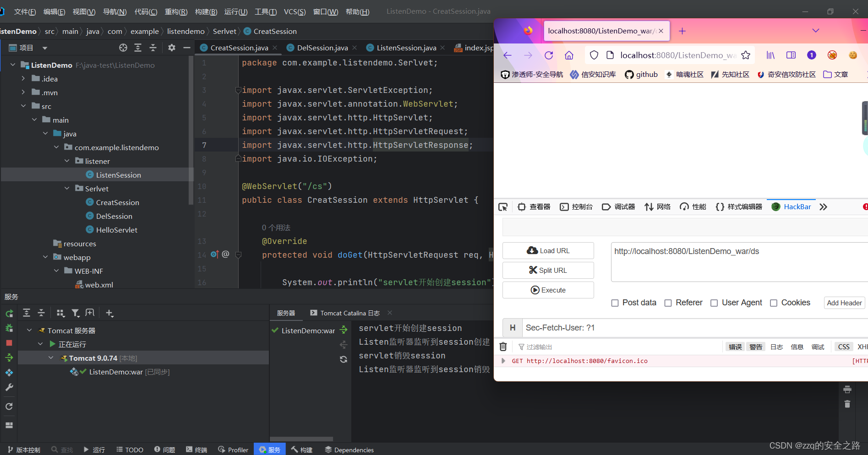868x455 pixels.
Task: Click rerun icon in services panel
Action: click(9, 314)
